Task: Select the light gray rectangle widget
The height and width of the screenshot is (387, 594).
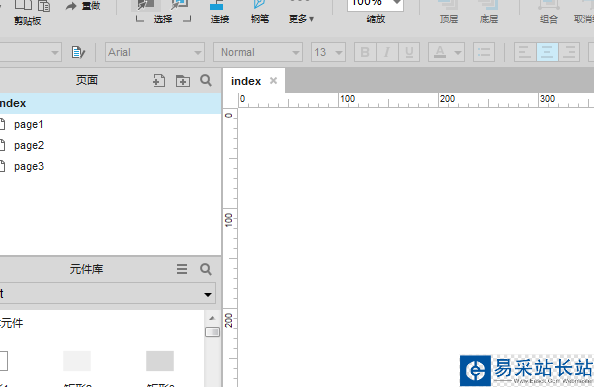Action: [x=77, y=361]
